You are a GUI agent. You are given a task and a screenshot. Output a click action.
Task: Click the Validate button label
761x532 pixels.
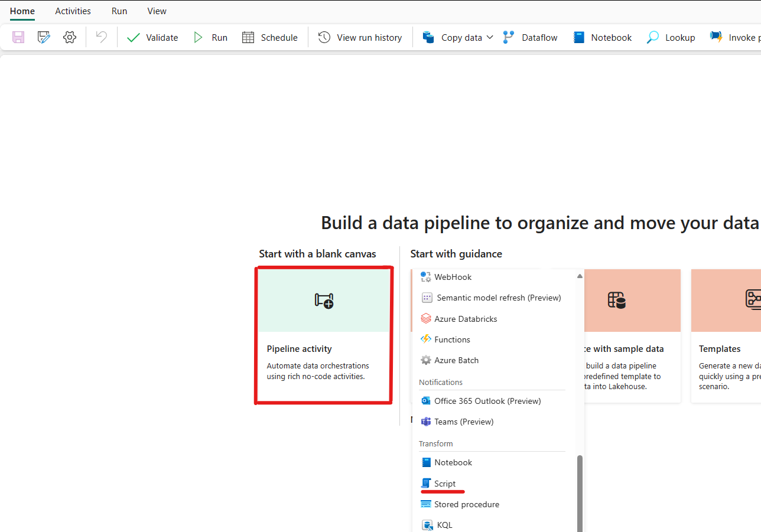click(162, 37)
